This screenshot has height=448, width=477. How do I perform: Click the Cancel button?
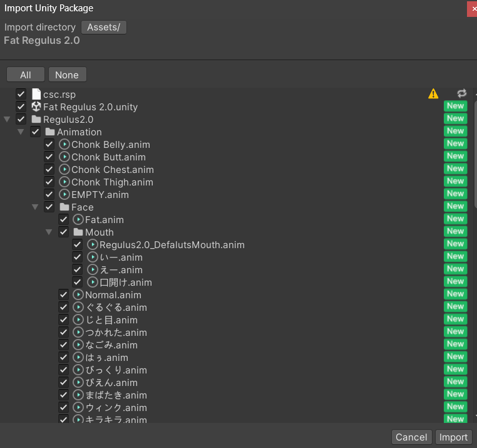pos(411,437)
